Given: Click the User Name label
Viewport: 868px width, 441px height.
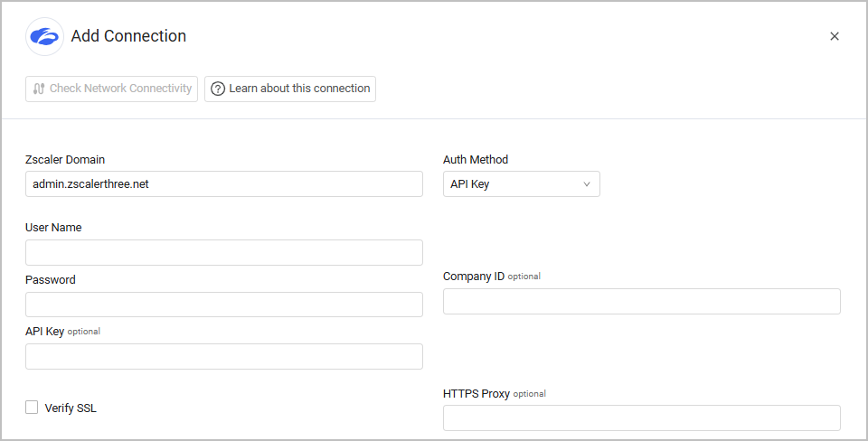Looking at the screenshot, I should coord(53,228).
